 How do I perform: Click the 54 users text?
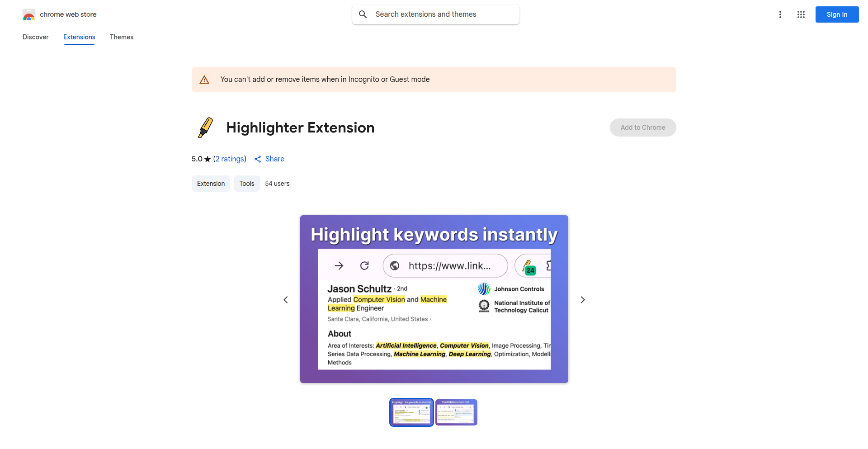coord(277,184)
